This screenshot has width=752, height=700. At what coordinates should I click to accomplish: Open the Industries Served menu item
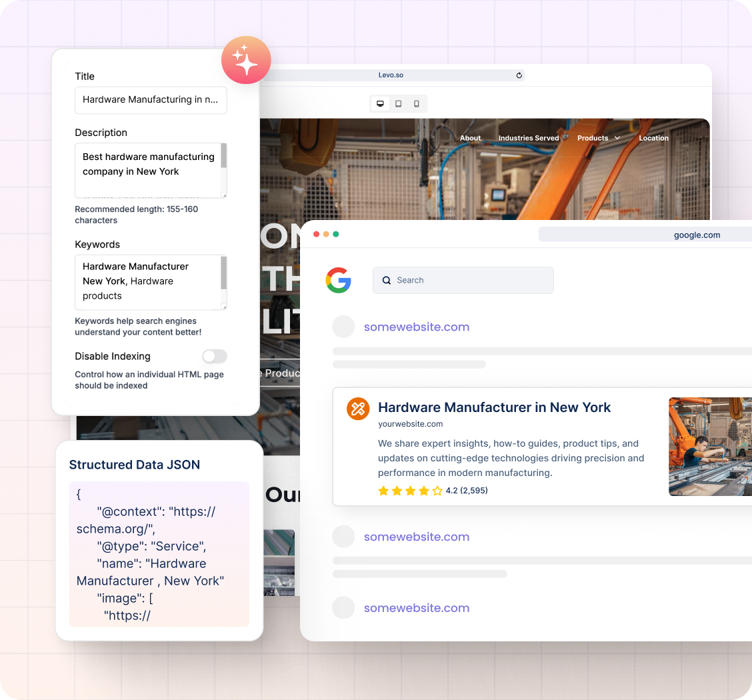click(529, 138)
